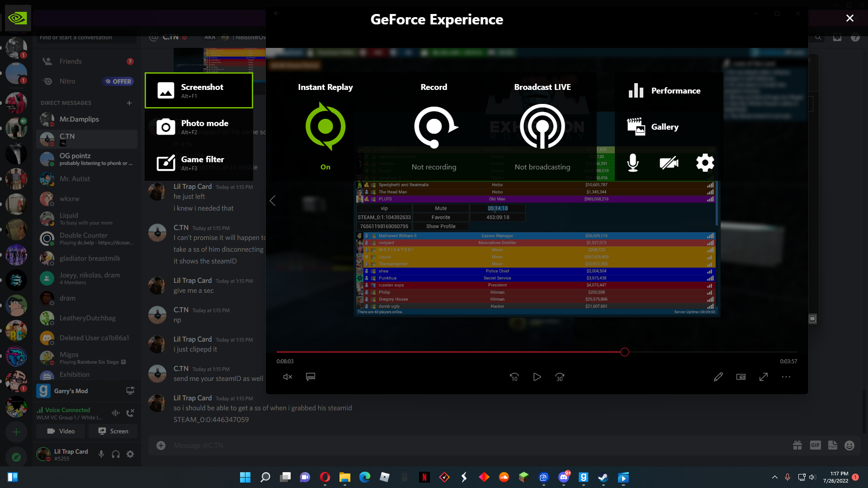Go to previous media with left chevron
868x488 pixels.
pyautogui.click(x=273, y=201)
